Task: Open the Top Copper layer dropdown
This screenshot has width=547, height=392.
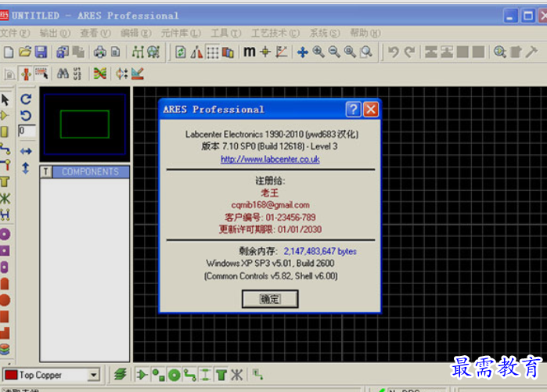Action: point(94,376)
